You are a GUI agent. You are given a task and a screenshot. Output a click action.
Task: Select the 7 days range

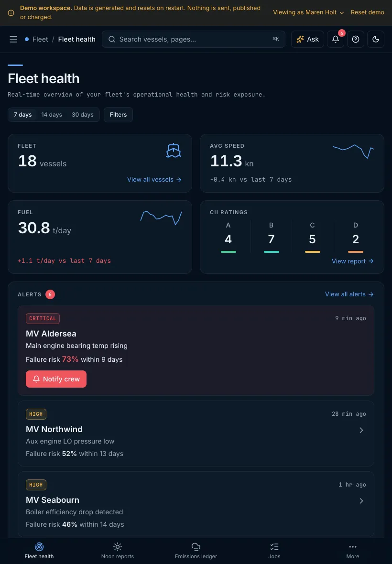pyautogui.click(x=22, y=115)
